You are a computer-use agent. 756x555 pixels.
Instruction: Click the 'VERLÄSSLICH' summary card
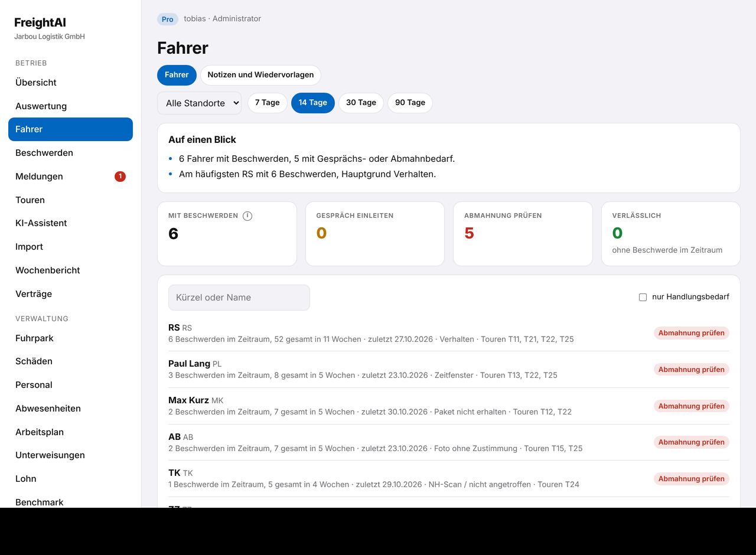pyautogui.click(x=671, y=234)
